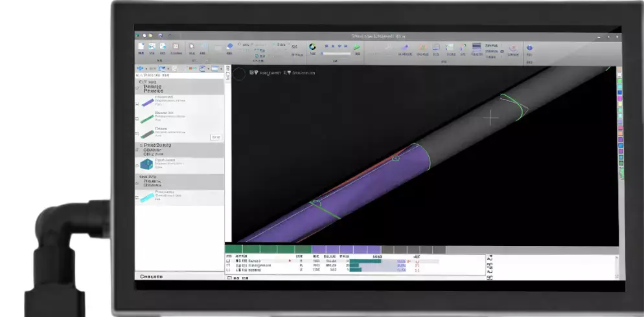Click the blue undo arrow in the title bar
The width and height of the screenshot is (644, 317).
click(x=160, y=36)
